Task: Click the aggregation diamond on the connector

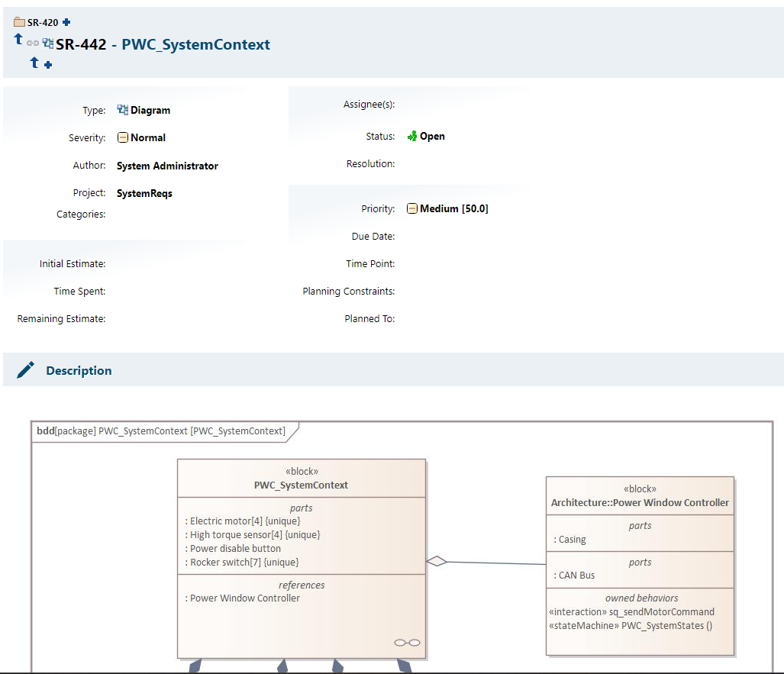Action: 436,561
